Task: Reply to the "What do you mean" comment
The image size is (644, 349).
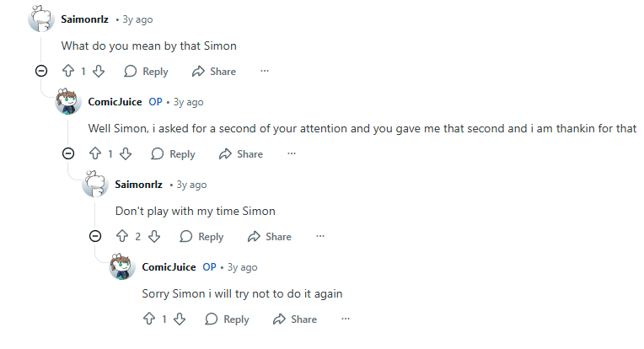Action: pos(146,72)
